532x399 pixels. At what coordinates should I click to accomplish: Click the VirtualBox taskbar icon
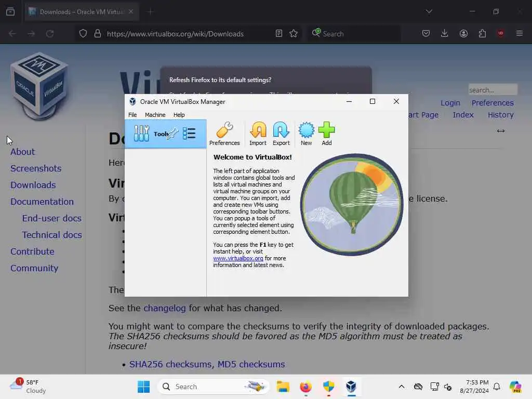351,387
